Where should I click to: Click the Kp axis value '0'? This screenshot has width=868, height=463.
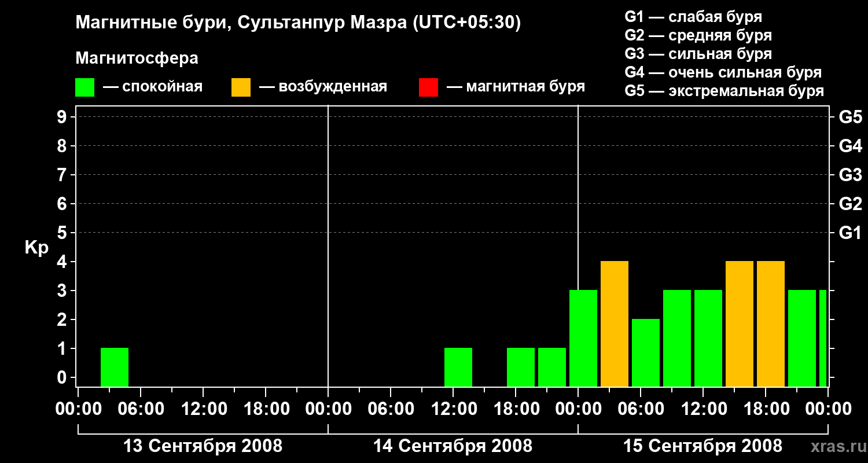63,378
